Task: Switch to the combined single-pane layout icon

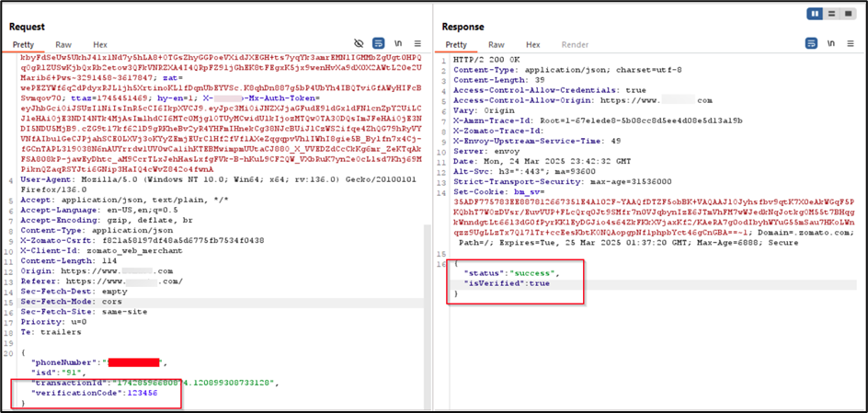Action: point(848,14)
